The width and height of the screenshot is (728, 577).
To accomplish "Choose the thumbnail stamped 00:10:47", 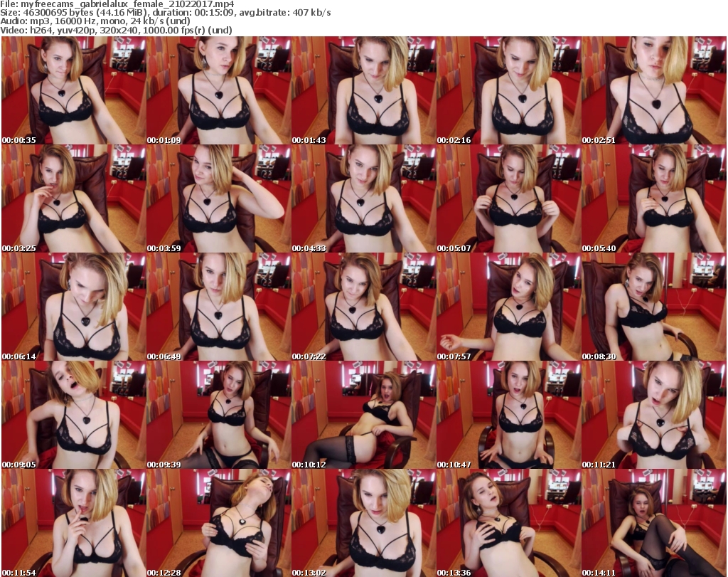I will coord(508,415).
